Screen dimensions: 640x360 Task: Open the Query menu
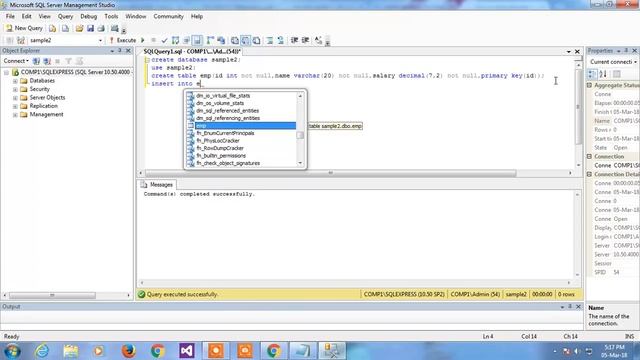pyautogui.click(x=65, y=16)
